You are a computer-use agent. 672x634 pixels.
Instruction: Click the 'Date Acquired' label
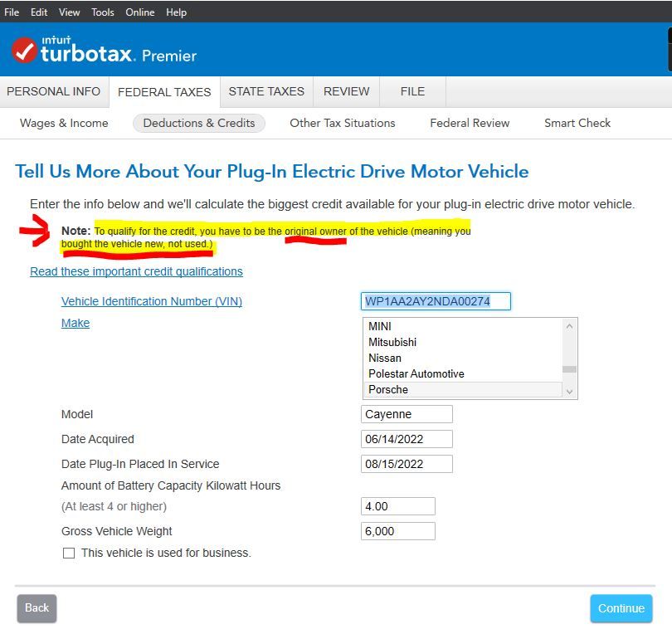click(x=98, y=439)
